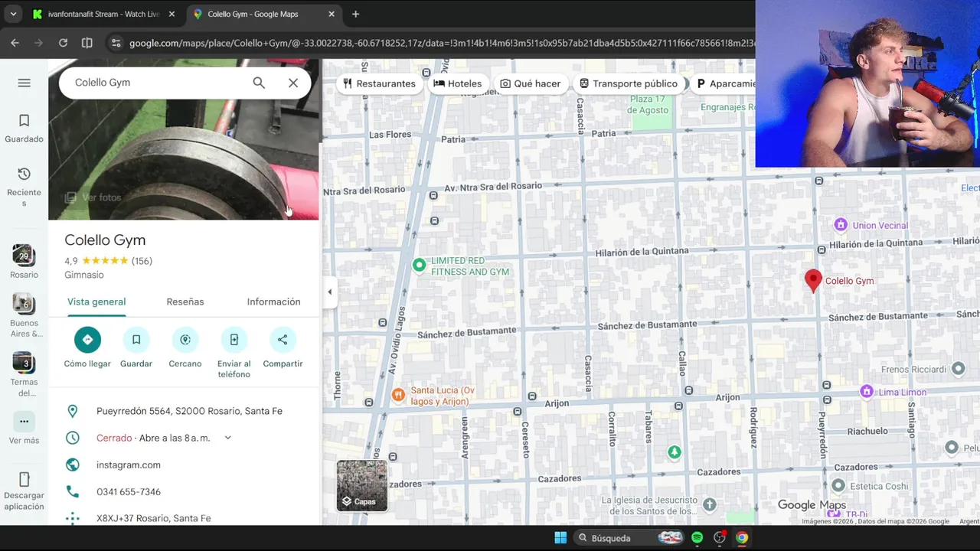Click the Guardar bookmark icon

pos(136,340)
